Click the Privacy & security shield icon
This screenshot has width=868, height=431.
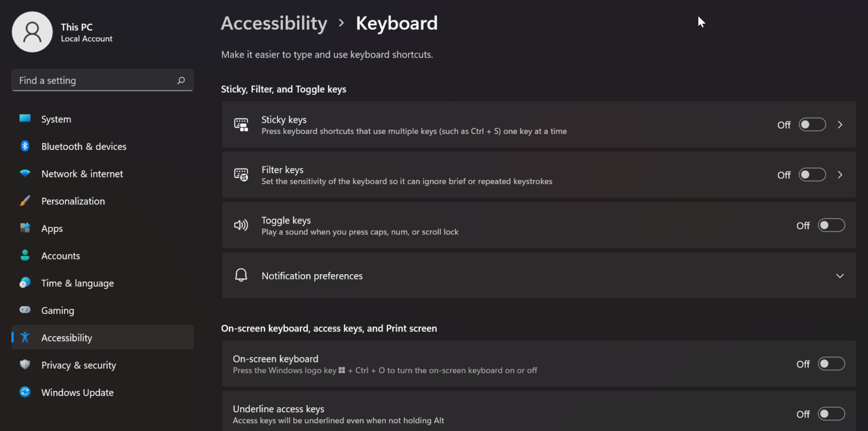pos(25,365)
